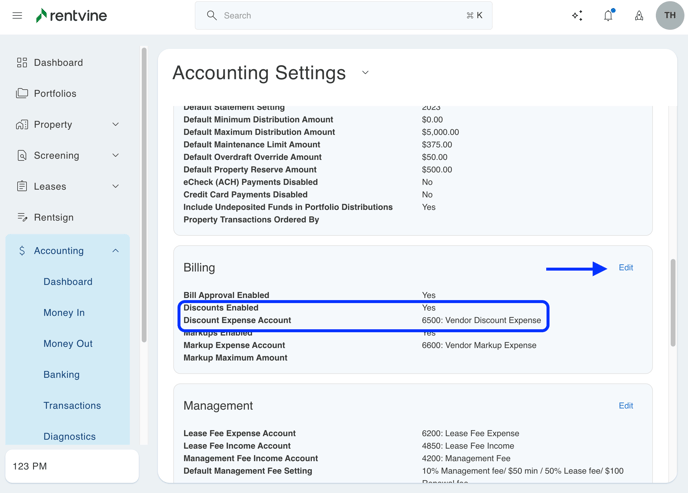The width and height of the screenshot is (688, 493).
Task: Edit the Management settings section
Action: click(625, 406)
